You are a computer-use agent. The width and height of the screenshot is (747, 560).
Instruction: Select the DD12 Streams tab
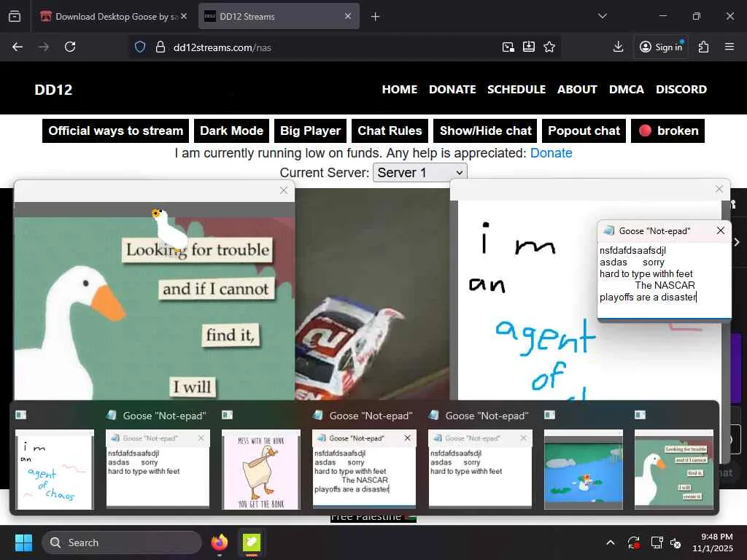tap(279, 16)
